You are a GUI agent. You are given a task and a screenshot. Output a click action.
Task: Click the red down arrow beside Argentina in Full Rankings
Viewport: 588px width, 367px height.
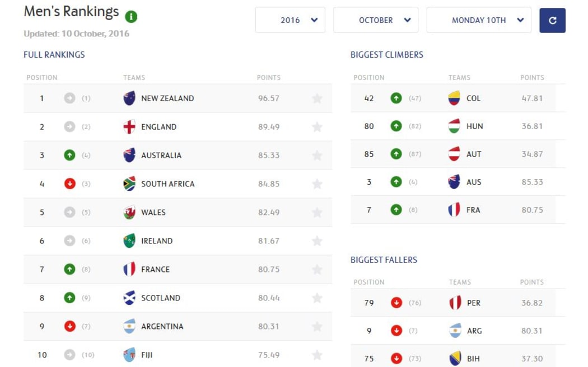pos(69,327)
